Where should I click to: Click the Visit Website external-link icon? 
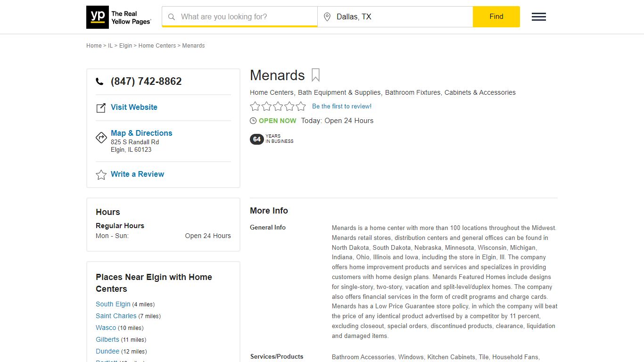click(x=101, y=108)
